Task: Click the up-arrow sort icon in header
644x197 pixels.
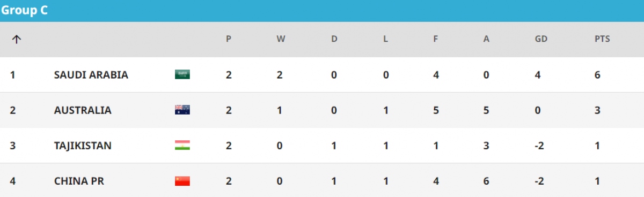Action: 17,39
